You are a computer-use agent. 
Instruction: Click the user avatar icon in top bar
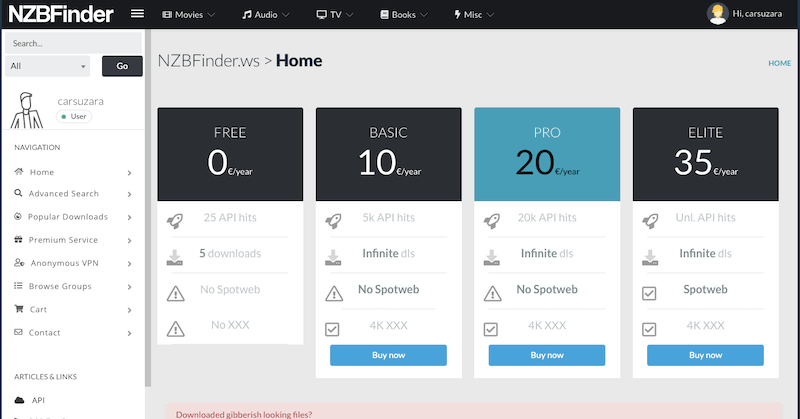click(718, 14)
